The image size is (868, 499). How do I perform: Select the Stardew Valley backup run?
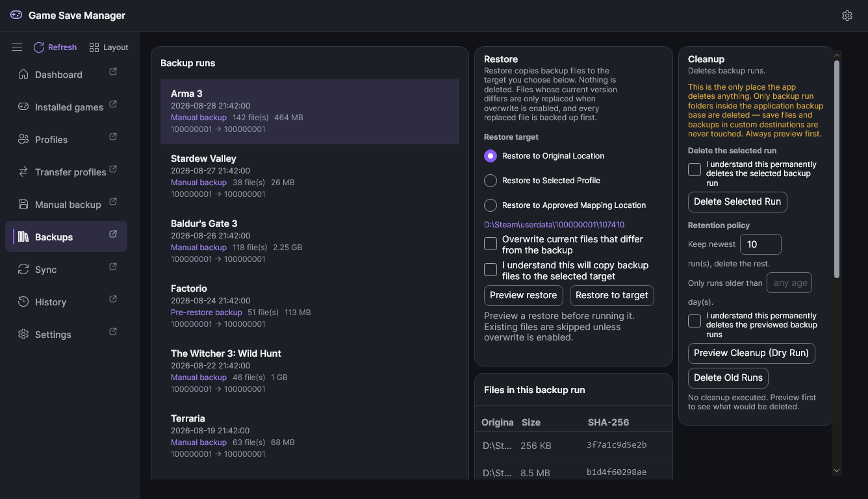tap(310, 176)
